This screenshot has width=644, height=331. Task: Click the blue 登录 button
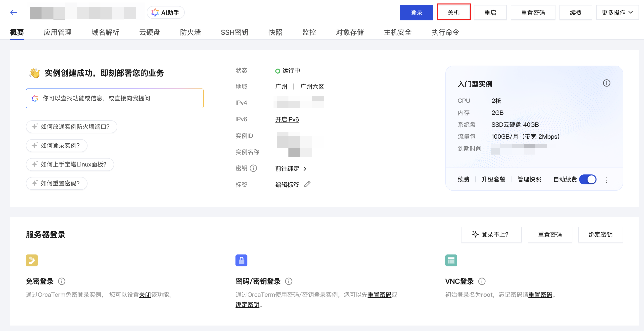416,12
